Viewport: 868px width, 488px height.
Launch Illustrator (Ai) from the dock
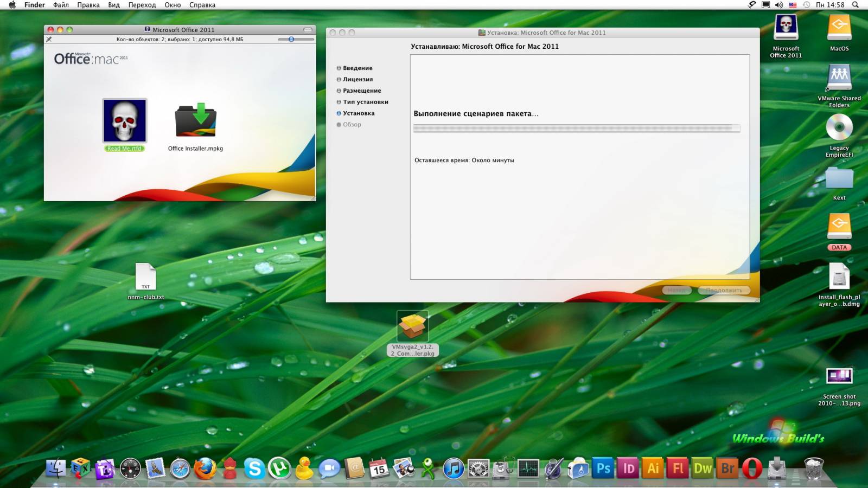click(x=653, y=468)
